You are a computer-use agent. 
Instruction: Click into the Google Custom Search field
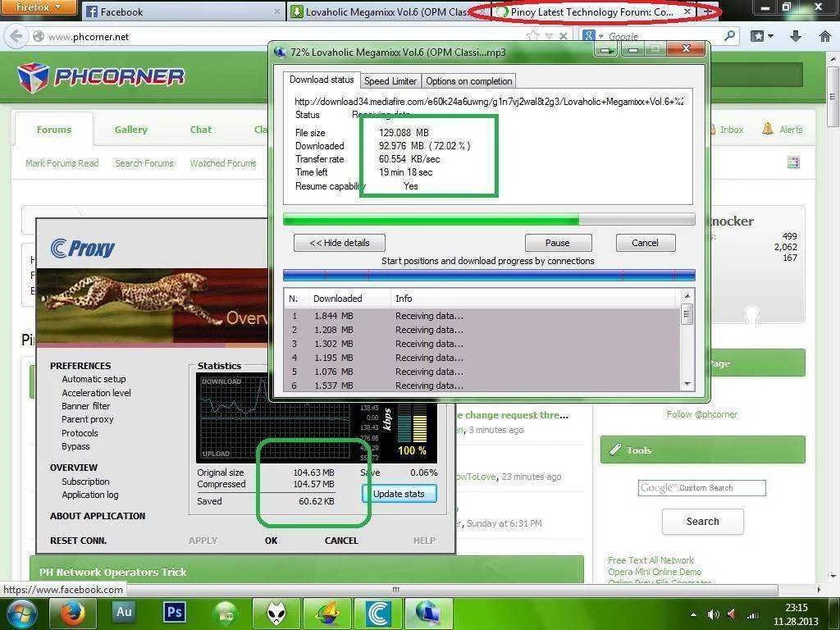coord(702,488)
